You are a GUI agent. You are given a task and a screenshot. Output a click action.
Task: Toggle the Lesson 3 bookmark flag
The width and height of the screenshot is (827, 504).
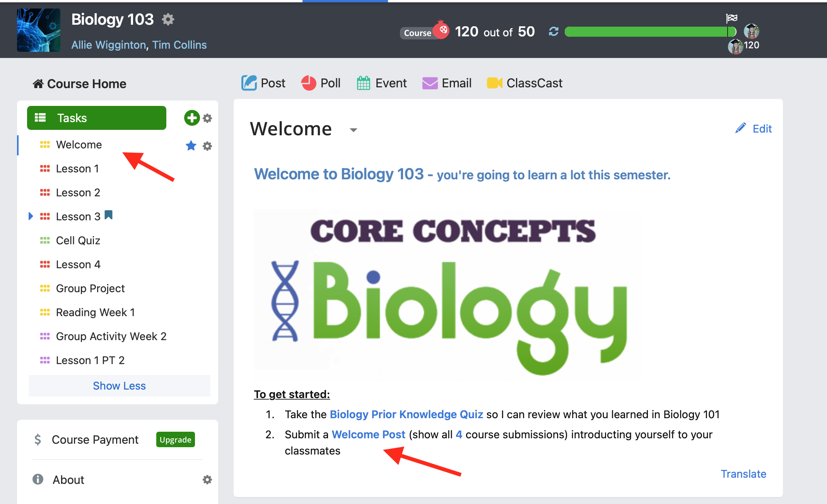click(109, 215)
